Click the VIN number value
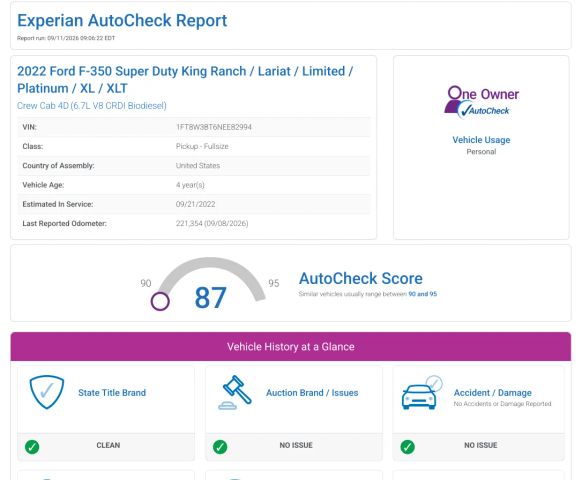 pos(214,127)
